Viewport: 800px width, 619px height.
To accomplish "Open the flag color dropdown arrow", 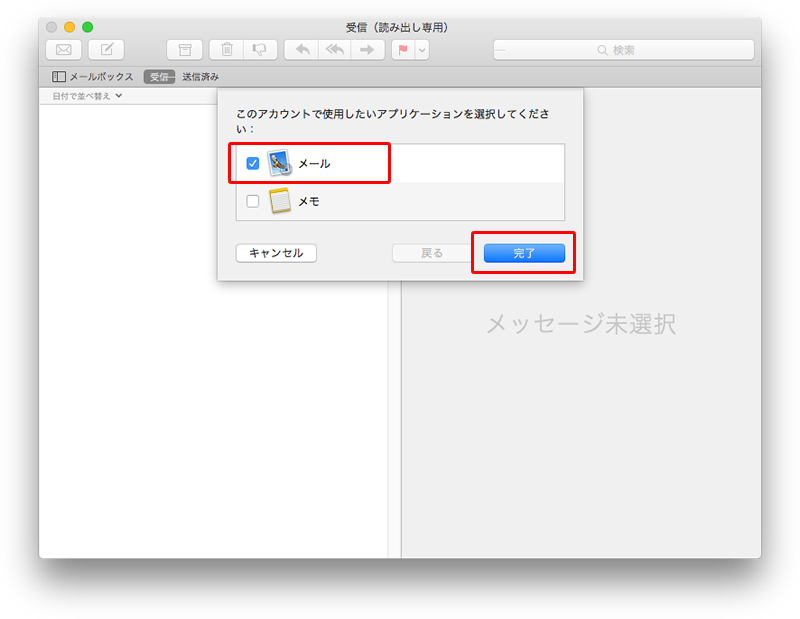I will (422, 50).
